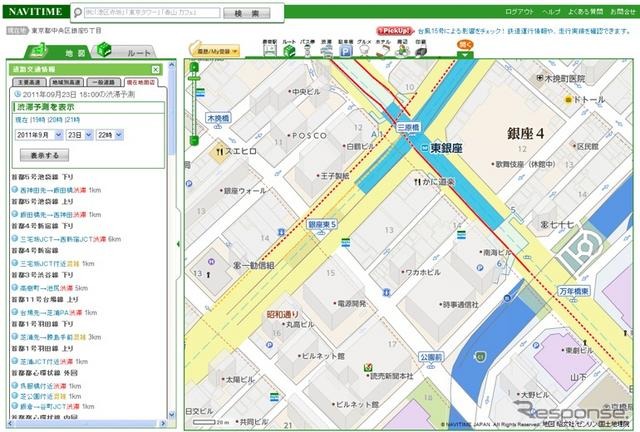Viewport: 640px width, 432px height.
Task: Open the 23日 day dropdown
Action: click(80, 135)
